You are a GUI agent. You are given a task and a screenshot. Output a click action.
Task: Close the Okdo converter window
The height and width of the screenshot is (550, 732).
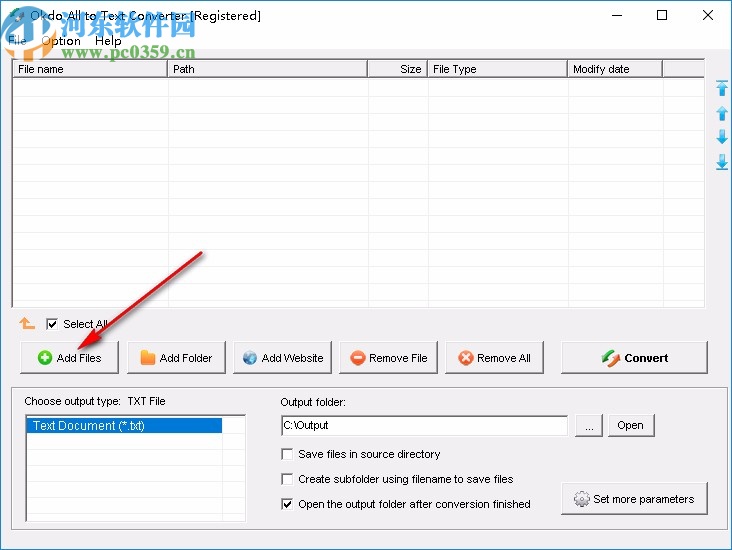pyautogui.click(x=708, y=15)
